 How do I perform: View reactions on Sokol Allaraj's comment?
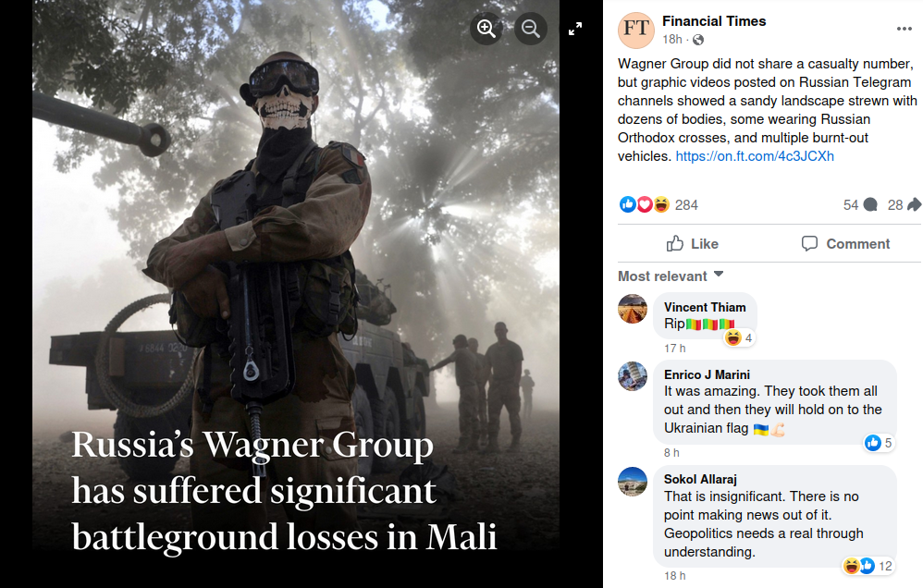pyautogui.click(x=868, y=566)
